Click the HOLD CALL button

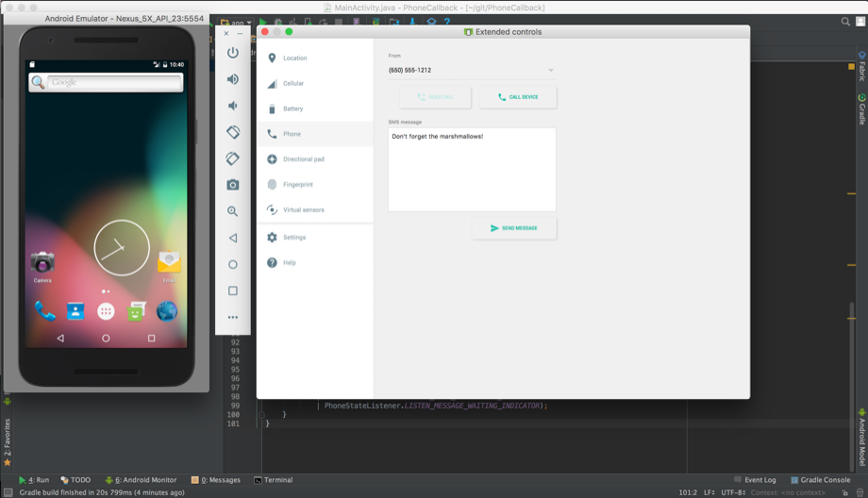[x=436, y=97]
